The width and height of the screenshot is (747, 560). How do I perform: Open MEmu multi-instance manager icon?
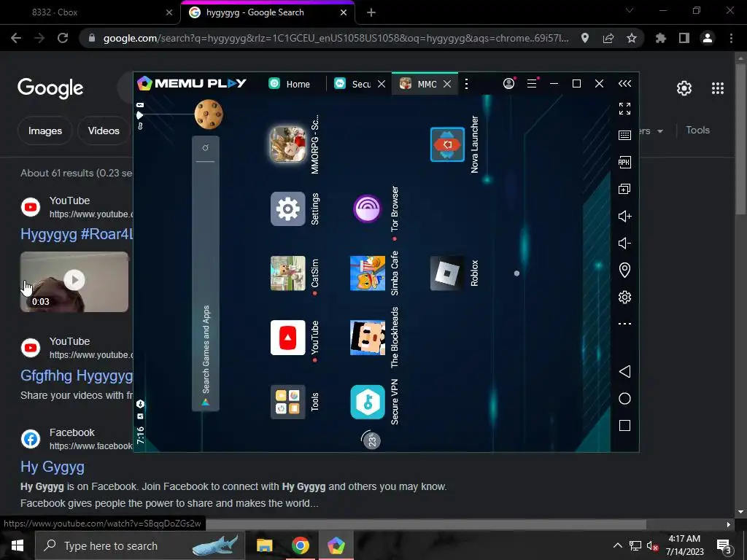point(624,189)
